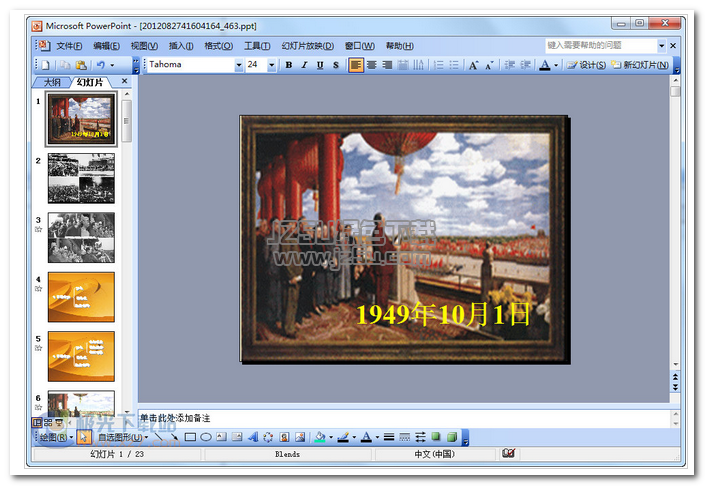
Task: Open formatting toolbar font color dropdown arrow
Action: [x=556, y=65]
